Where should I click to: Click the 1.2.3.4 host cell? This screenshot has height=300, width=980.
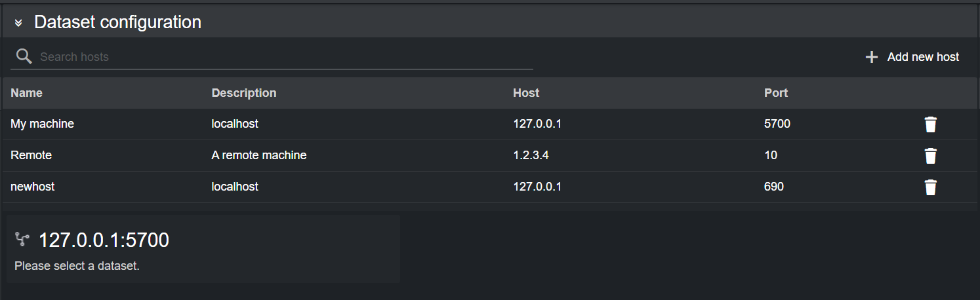531,155
